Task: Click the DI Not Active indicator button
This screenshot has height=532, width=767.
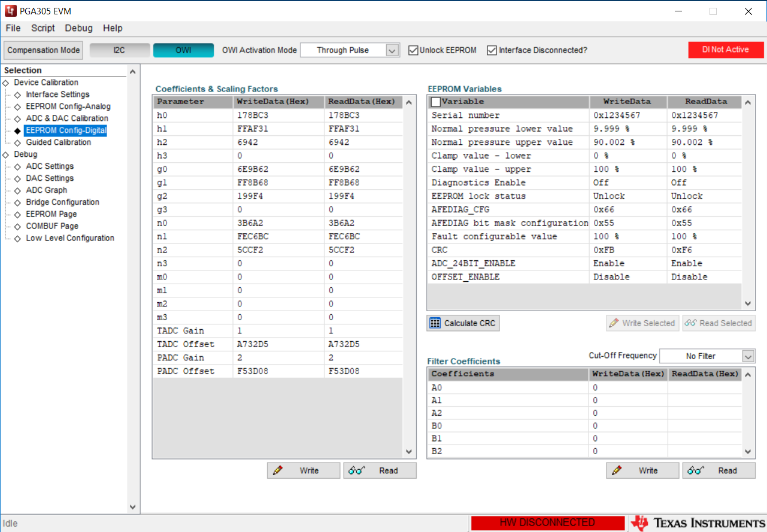Action: [726, 50]
